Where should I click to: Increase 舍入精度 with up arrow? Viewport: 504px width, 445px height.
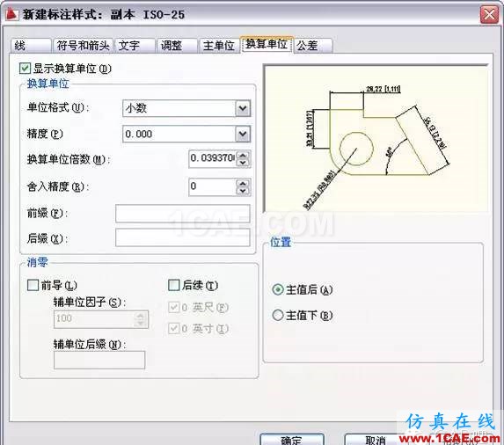244,183
